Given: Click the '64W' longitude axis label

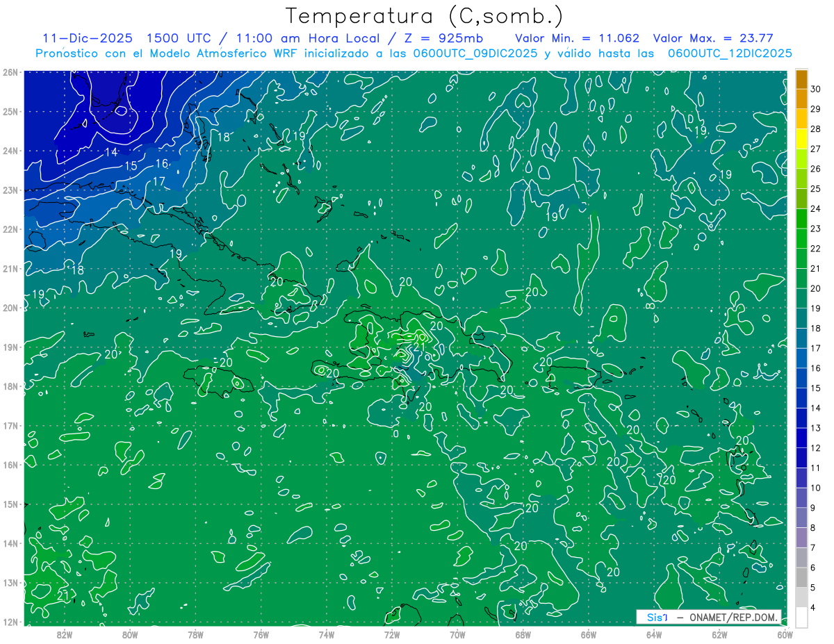Looking at the screenshot, I should tap(654, 634).
